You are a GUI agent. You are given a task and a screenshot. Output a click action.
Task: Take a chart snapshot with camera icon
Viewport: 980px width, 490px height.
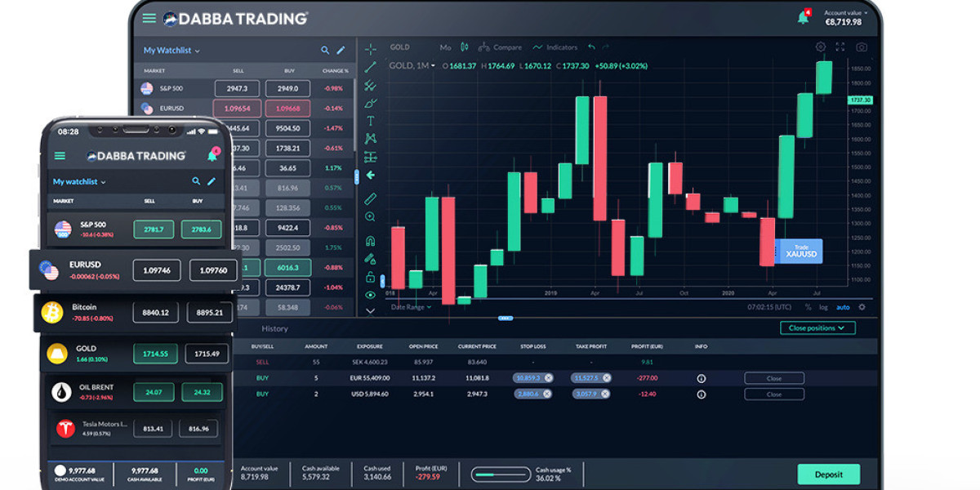pos(862,47)
